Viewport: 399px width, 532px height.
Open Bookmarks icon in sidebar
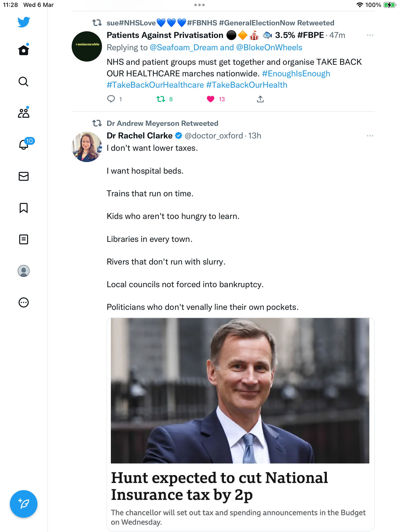(24, 208)
